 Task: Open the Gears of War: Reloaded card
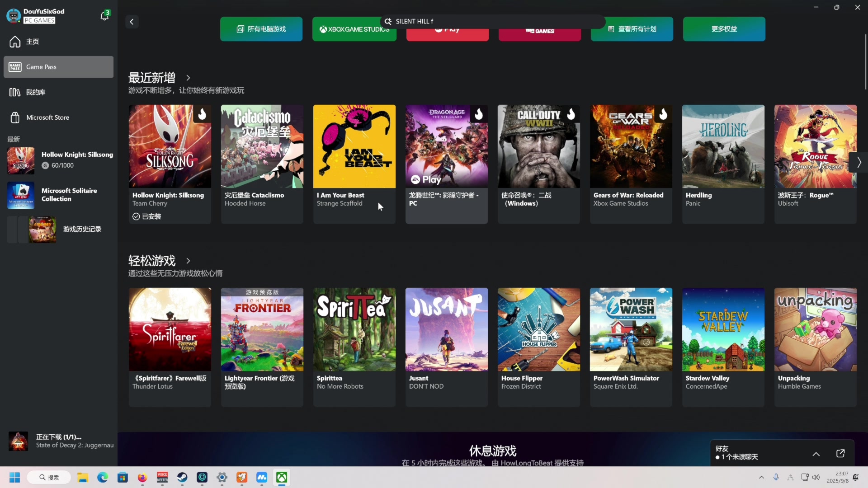point(631,164)
